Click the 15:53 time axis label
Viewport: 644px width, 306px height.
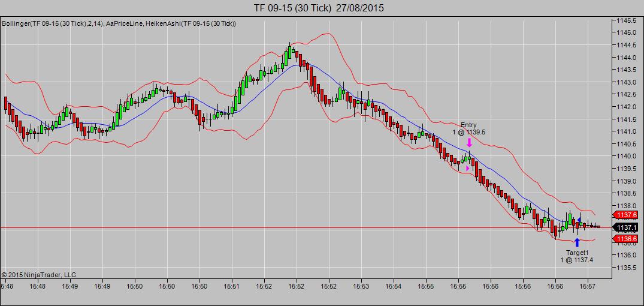coord(361,286)
